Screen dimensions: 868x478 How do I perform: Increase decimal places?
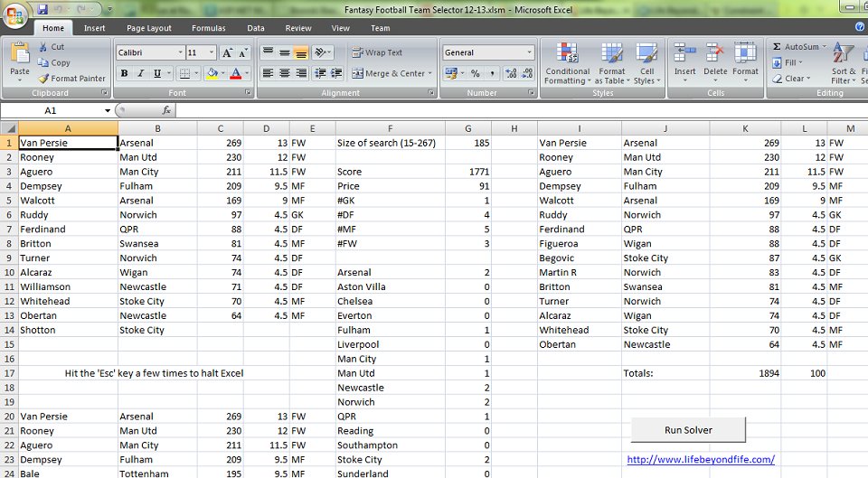point(511,73)
